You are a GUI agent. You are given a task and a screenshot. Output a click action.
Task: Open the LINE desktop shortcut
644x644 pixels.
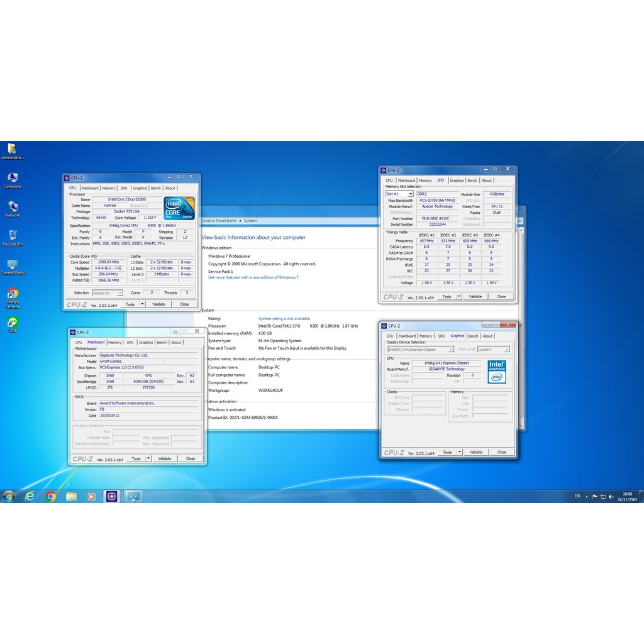coord(13,322)
